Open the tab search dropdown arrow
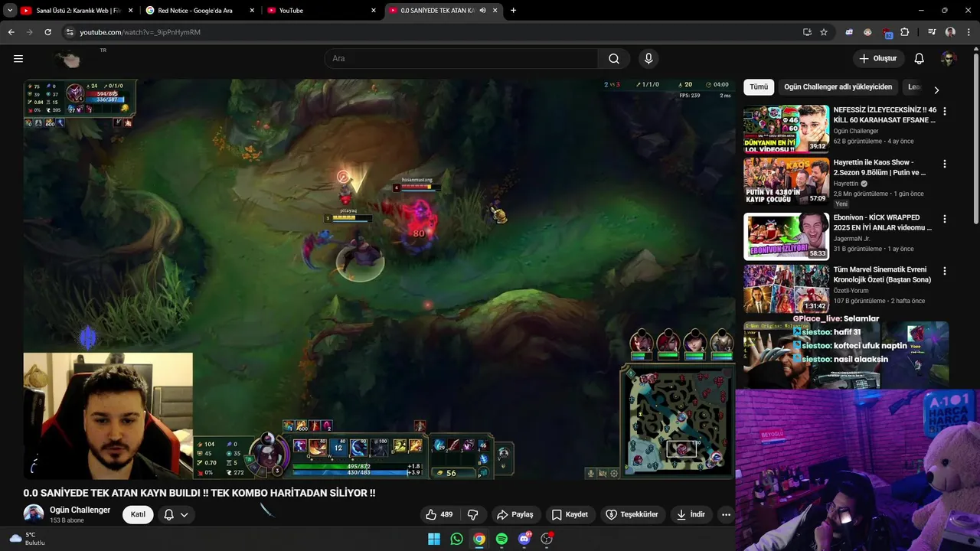 coord(10,11)
